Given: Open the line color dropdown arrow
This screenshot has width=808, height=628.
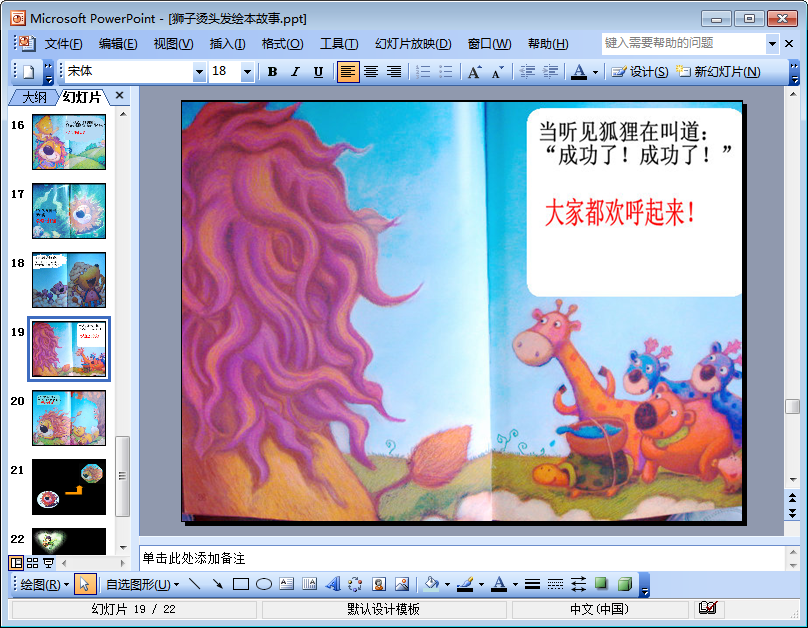Looking at the screenshot, I should tap(481, 584).
